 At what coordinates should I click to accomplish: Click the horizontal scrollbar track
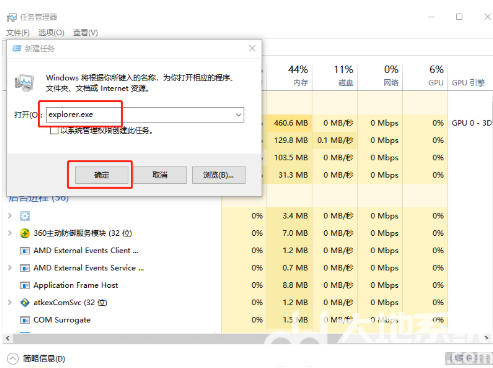tap(247, 338)
